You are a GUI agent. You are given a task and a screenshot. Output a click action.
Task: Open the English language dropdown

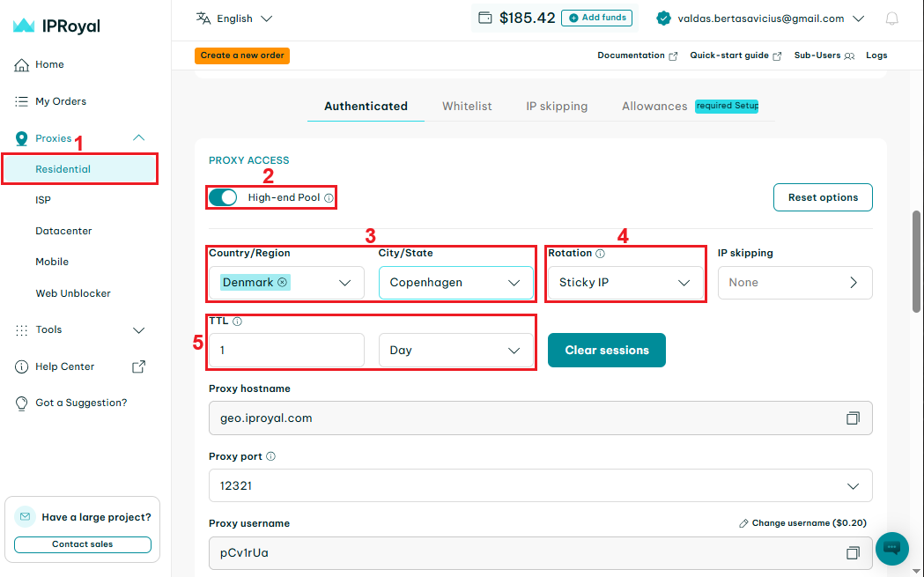pyautogui.click(x=234, y=18)
